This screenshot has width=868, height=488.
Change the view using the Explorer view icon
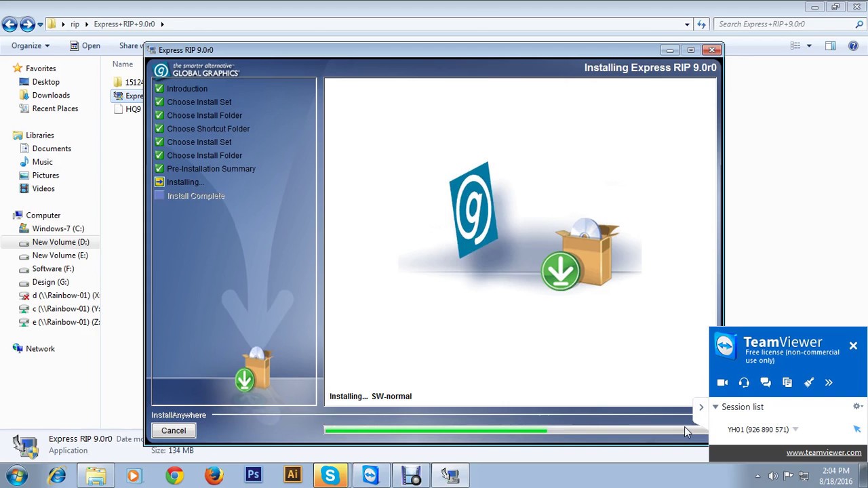pos(796,45)
